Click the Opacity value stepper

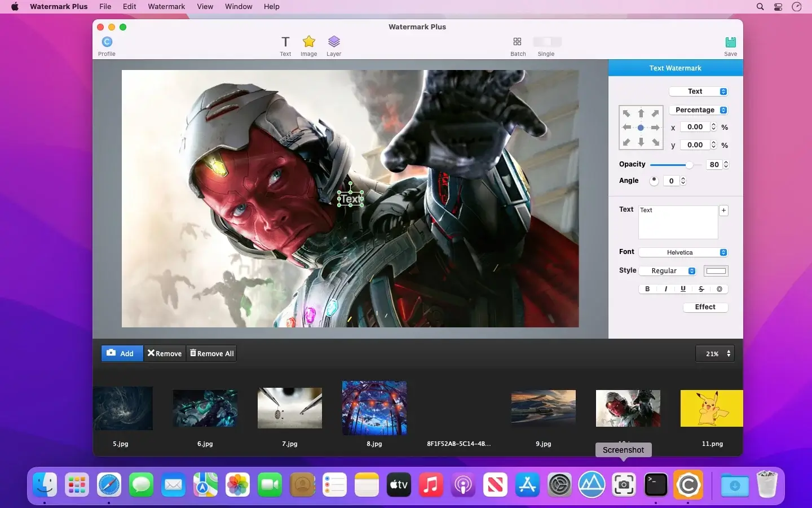pyautogui.click(x=726, y=164)
